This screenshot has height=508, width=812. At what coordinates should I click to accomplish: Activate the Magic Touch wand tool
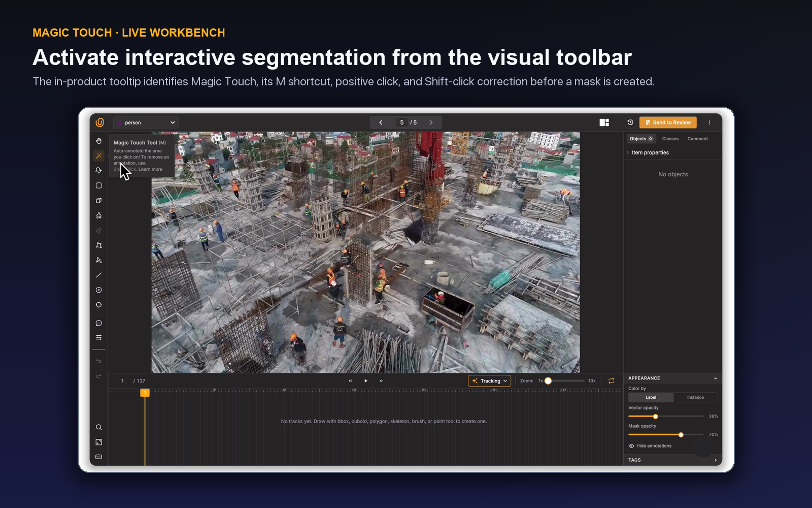click(99, 156)
